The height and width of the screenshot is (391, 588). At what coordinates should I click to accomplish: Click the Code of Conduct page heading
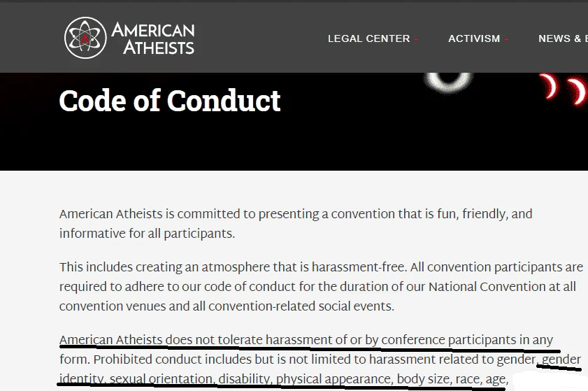(170, 101)
